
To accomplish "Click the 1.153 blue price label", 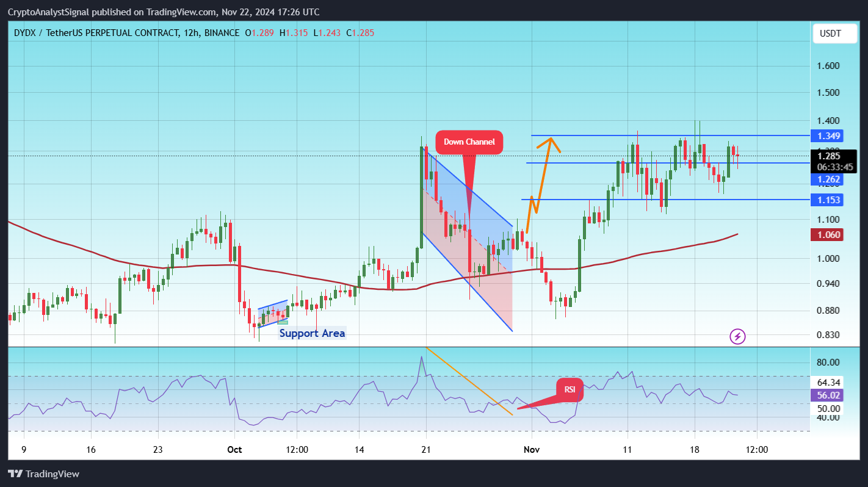I will tap(828, 200).
